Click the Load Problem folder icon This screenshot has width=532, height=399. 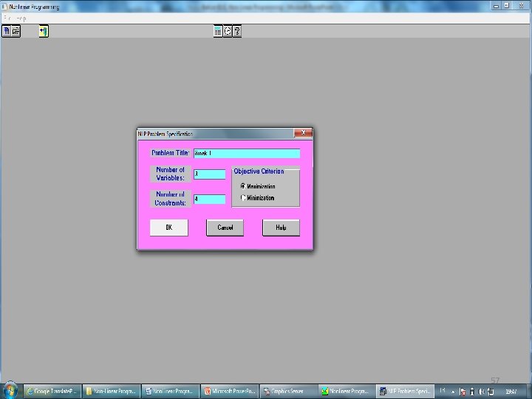16,31
